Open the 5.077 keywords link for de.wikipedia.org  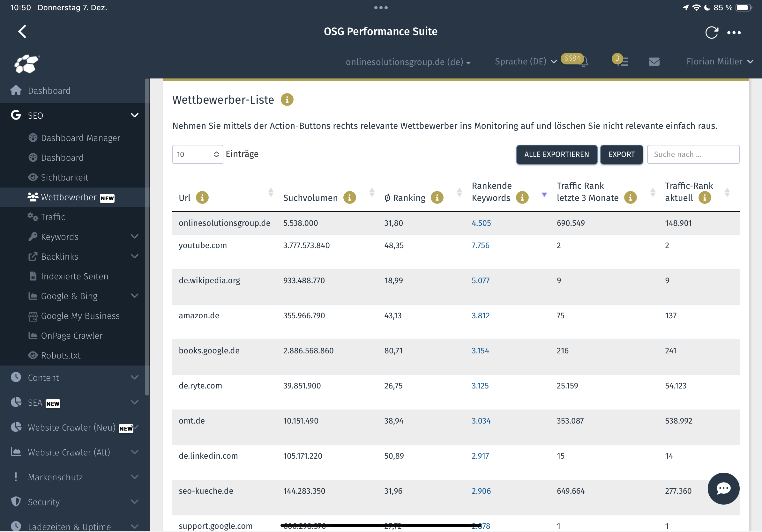click(480, 281)
